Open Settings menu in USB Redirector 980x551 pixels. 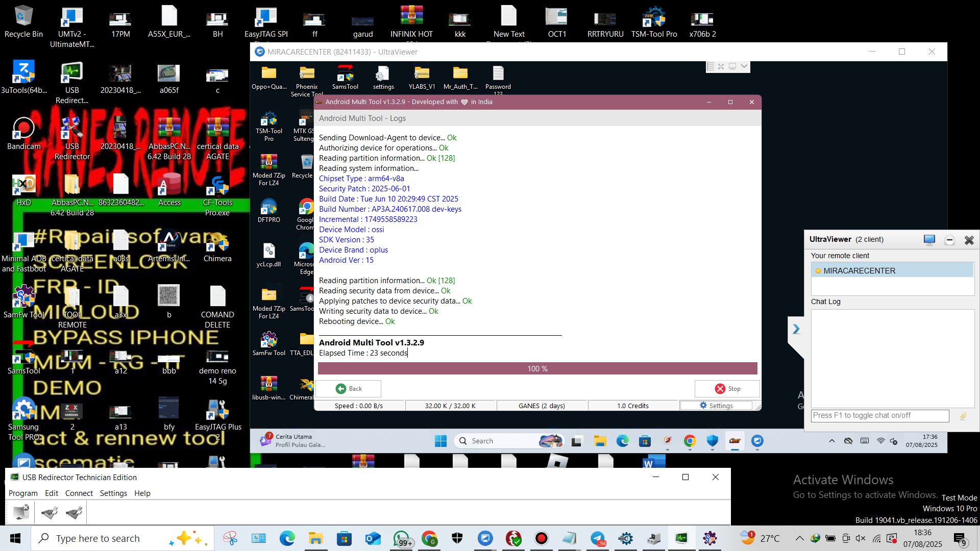tap(113, 493)
